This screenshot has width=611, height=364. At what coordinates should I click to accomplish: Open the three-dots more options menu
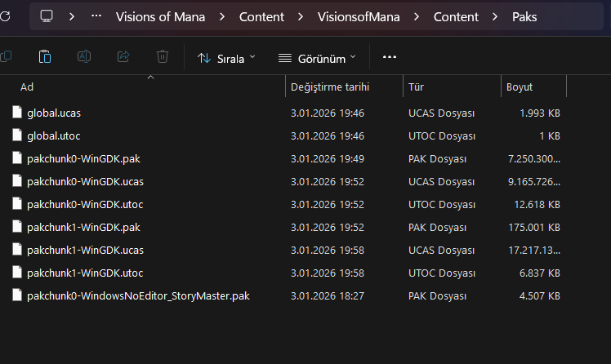(x=389, y=57)
